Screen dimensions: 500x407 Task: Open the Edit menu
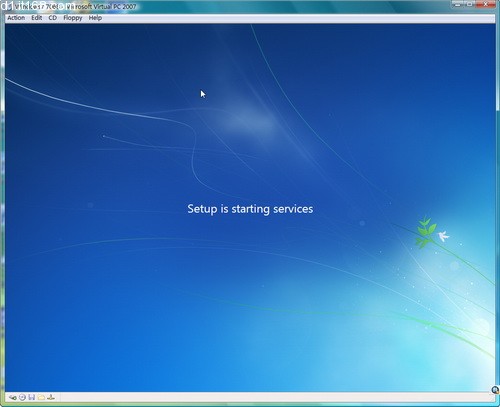tap(37, 18)
